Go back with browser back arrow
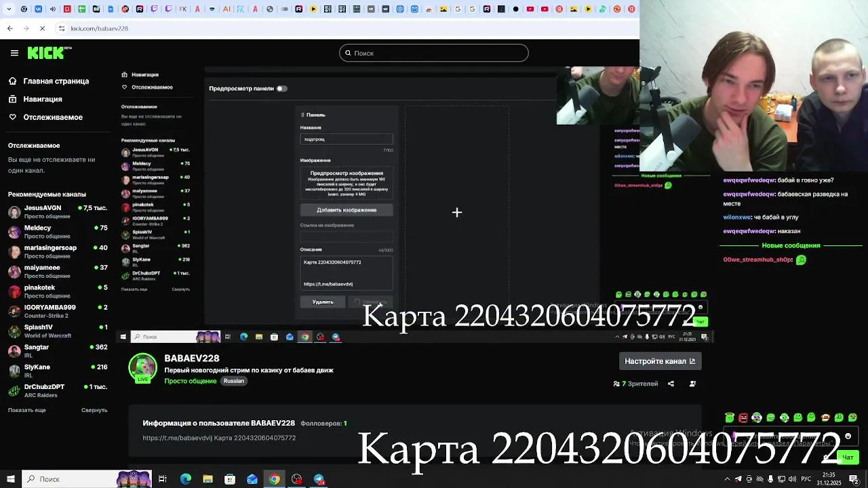Image resolution: width=868 pixels, height=488 pixels. click(9, 28)
